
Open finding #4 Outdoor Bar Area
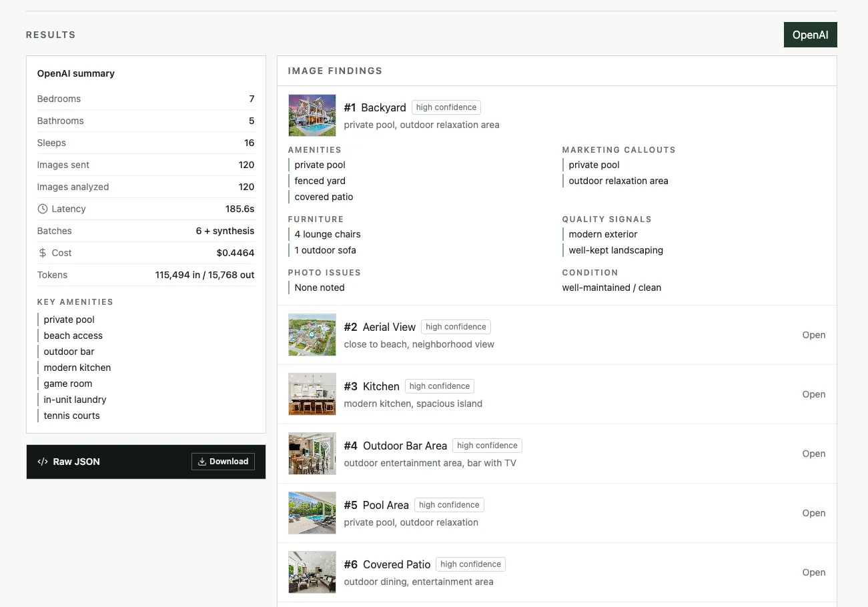point(813,454)
